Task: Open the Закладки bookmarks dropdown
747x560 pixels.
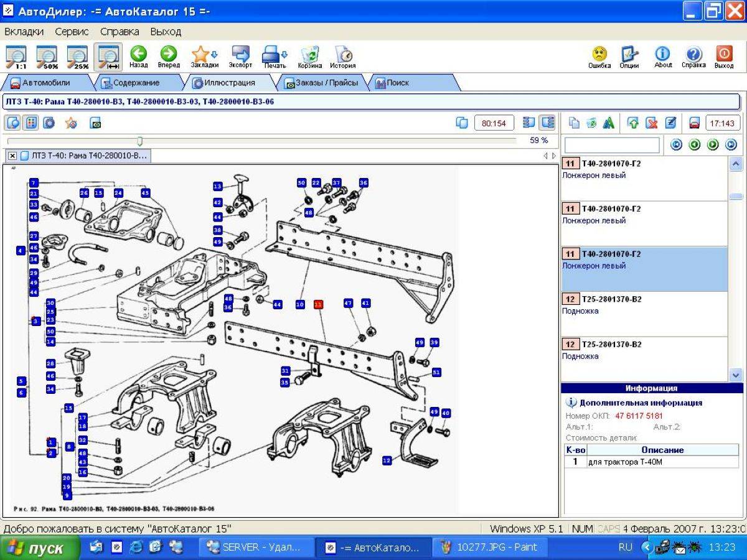Action: click(204, 57)
